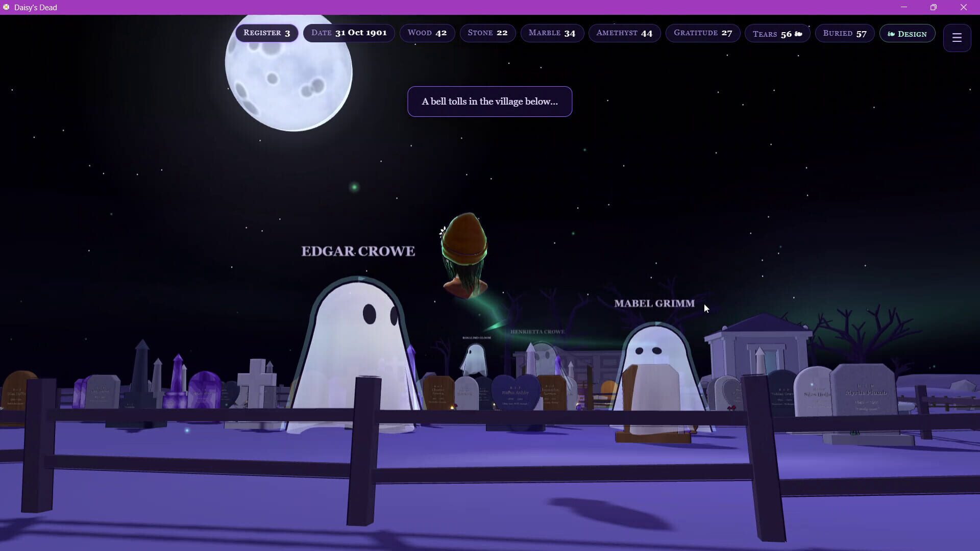Select the small Rosalind Gloom ghost
The image size is (980, 551).
[474, 360]
